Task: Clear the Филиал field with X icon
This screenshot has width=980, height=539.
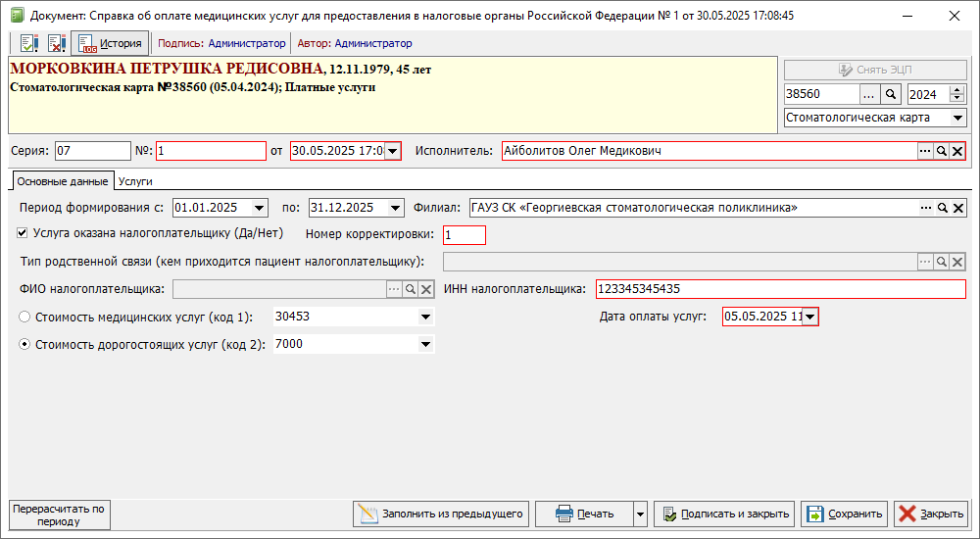Action: tap(957, 208)
